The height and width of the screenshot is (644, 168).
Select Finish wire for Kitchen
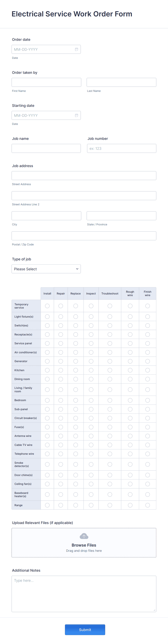pos(147,370)
